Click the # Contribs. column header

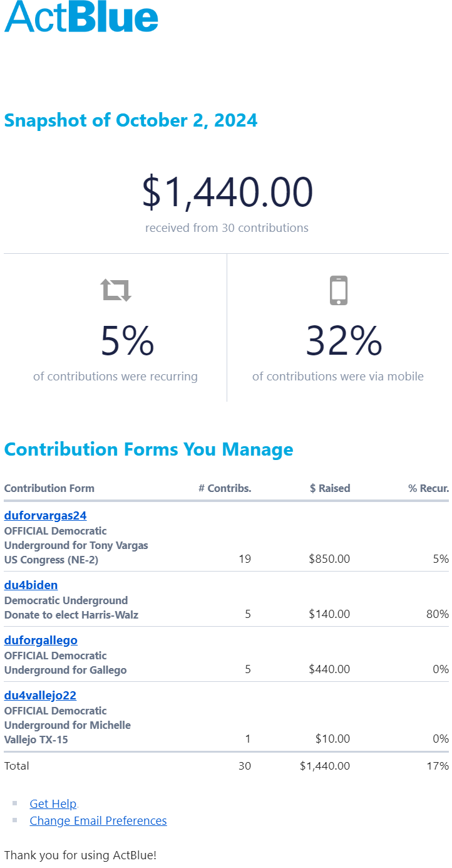(x=225, y=488)
